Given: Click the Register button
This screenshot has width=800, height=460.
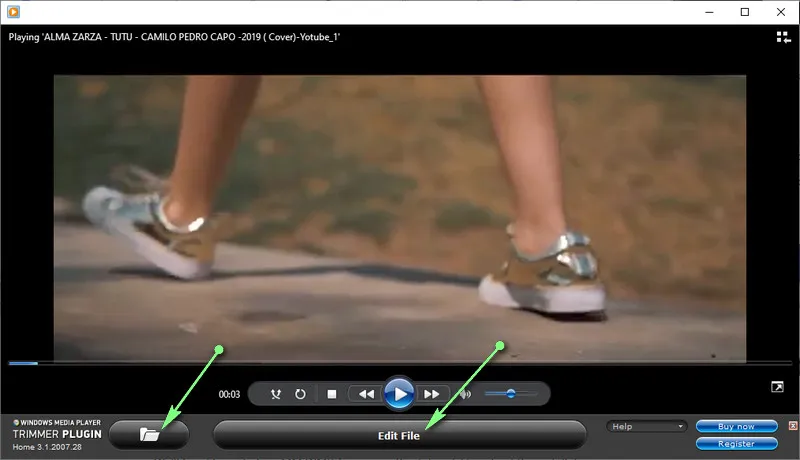Looking at the screenshot, I should (x=736, y=443).
